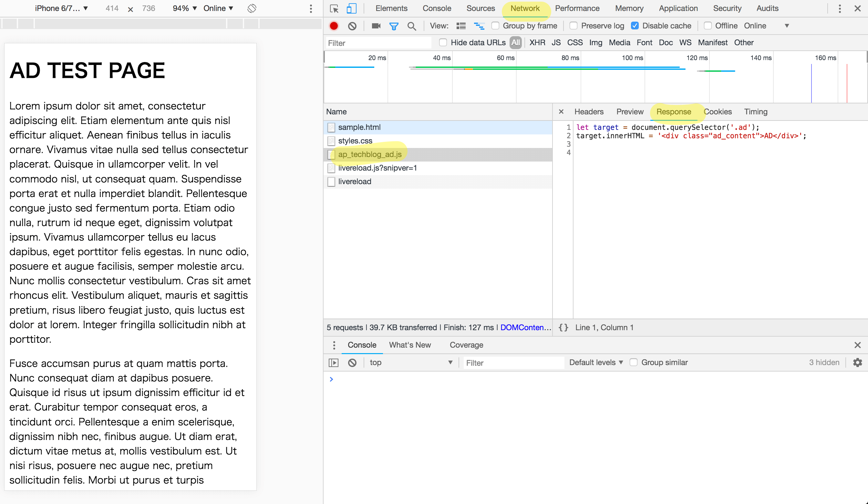Rotate device orientation icon
The height and width of the screenshot is (504, 868).
252,8
